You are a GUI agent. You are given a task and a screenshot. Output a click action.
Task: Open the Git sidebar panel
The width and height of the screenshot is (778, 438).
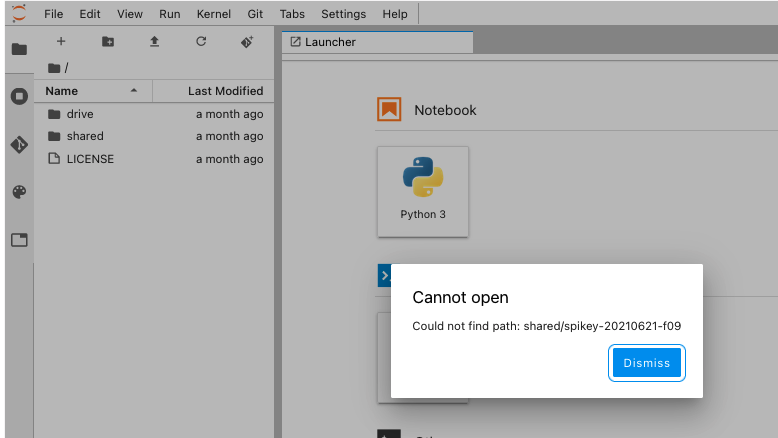(19, 144)
